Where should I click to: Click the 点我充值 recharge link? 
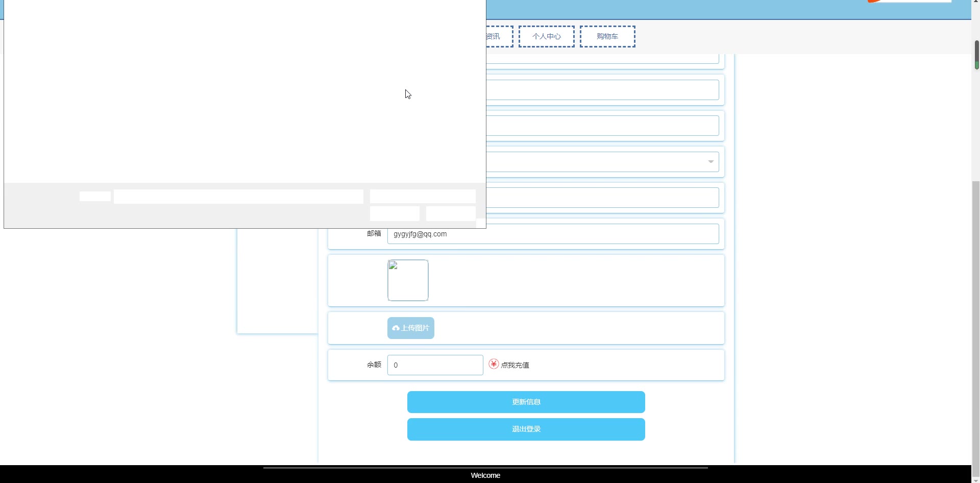(x=514, y=365)
